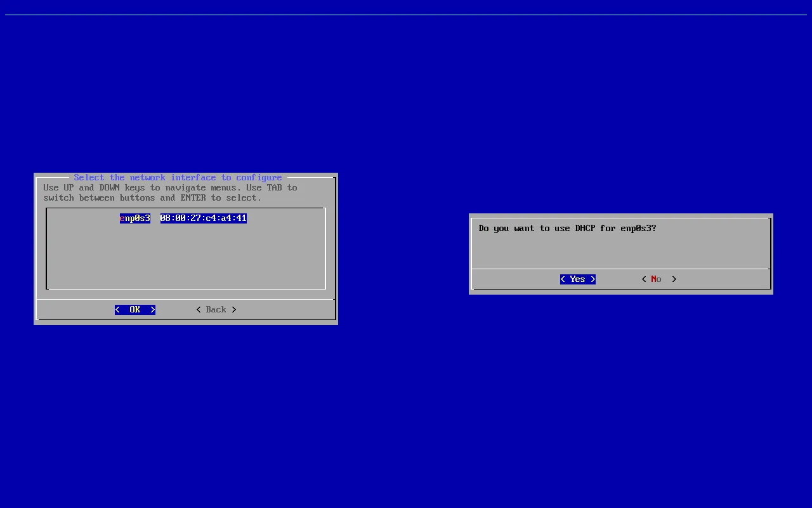Choose No to decline DHCP
The image size is (812, 508).
[658, 279]
